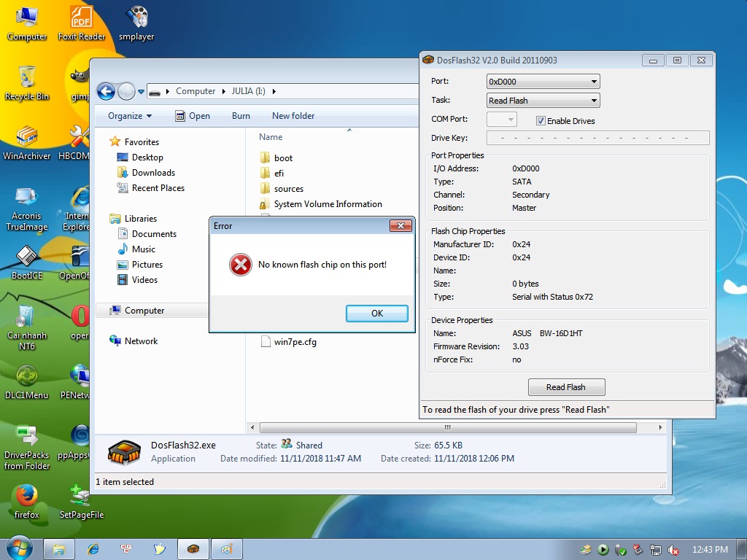The image size is (747, 560).
Task: Open the Task dropdown showing Read Flash
Action: coord(543,101)
